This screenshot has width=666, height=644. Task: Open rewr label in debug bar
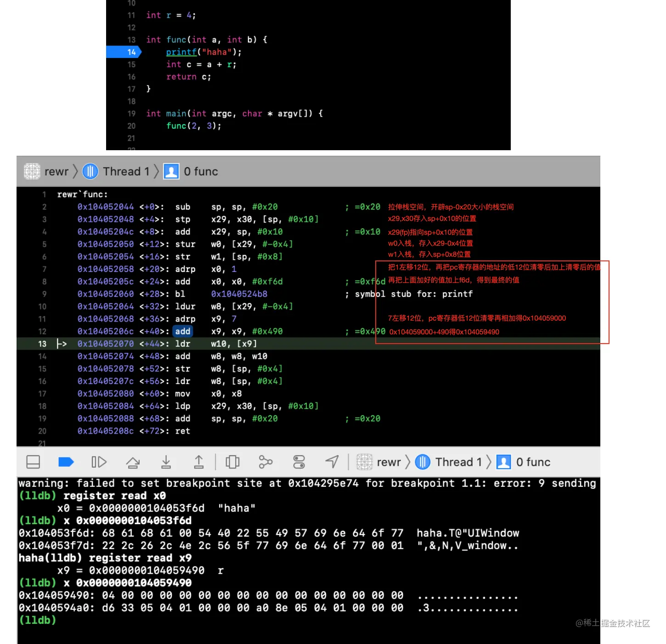click(x=389, y=462)
